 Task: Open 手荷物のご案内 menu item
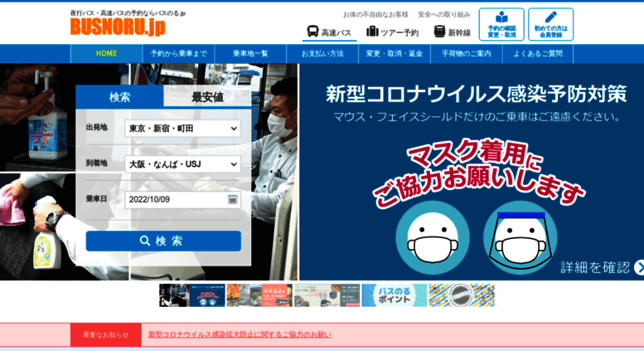(x=466, y=53)
